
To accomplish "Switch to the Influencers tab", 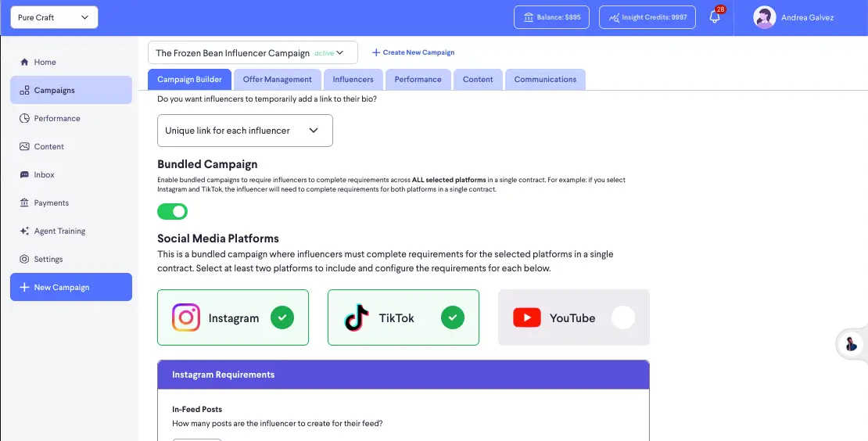I will (353, 79).
